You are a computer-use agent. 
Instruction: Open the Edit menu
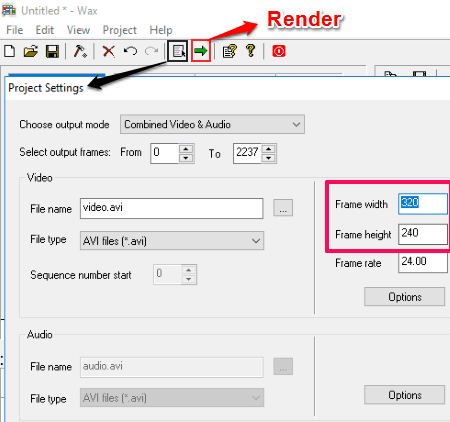(x=45, y=30)
